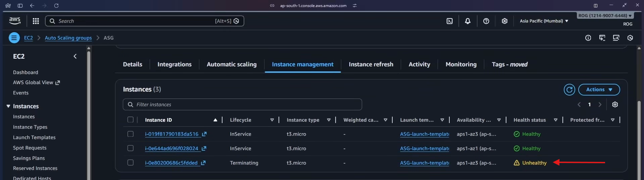Refresh the Instances list

tap(569, 89)
